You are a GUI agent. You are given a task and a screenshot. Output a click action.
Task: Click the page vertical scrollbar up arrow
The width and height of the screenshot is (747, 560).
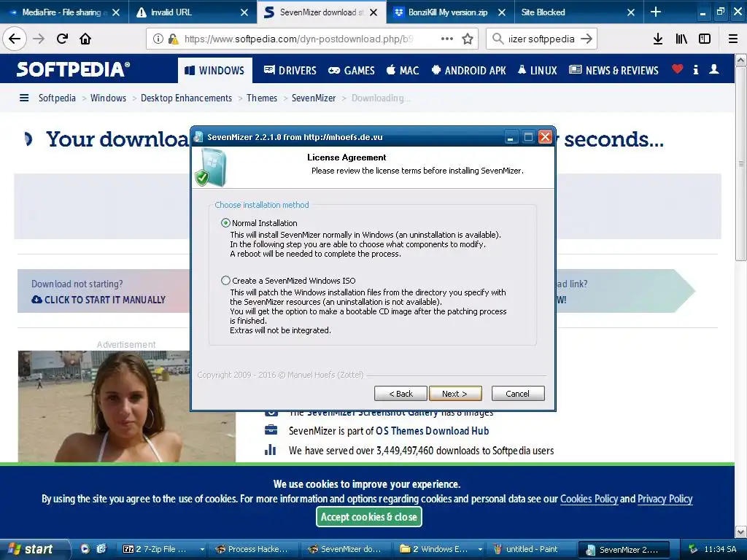click(741, 61)
